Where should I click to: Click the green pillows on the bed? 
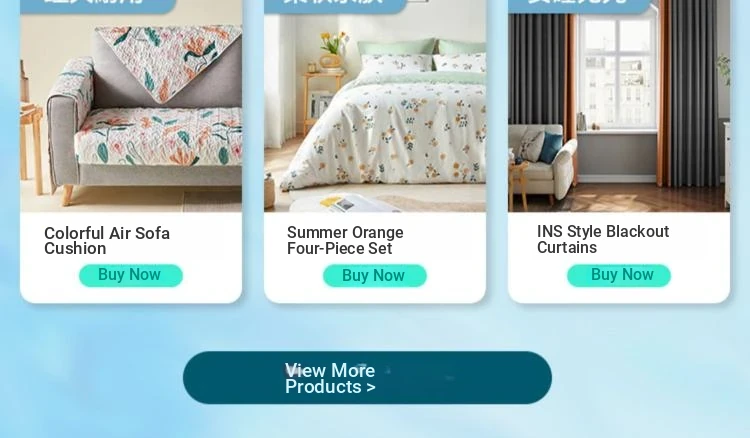coord(421,49)
